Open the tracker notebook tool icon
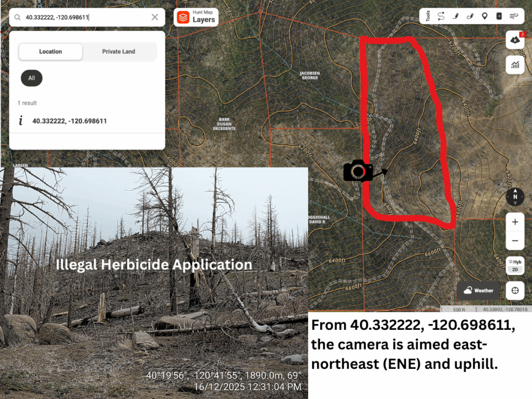532x399 pixels. 499,16
